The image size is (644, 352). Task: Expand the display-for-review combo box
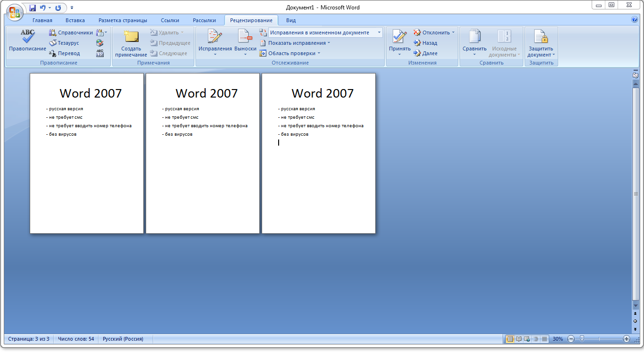[378, 32]
